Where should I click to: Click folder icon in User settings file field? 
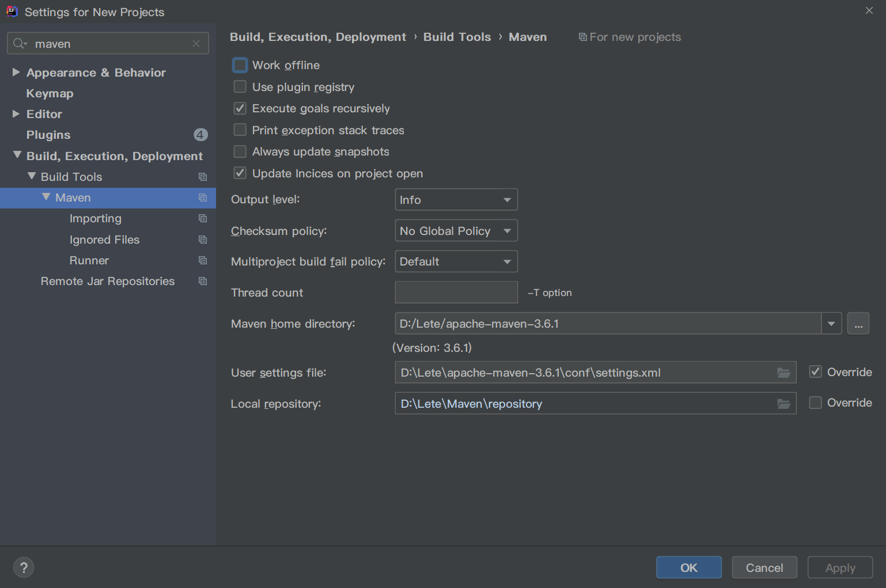click(783, 373)
